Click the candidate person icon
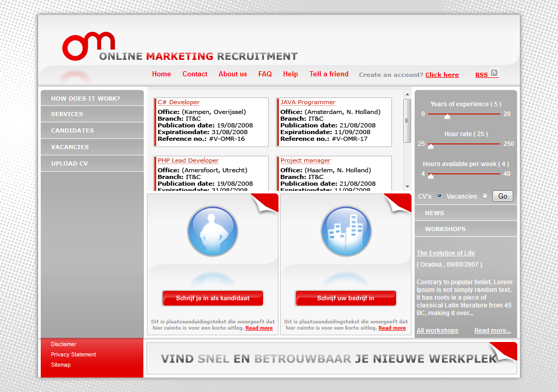 (x=212, y=231)
